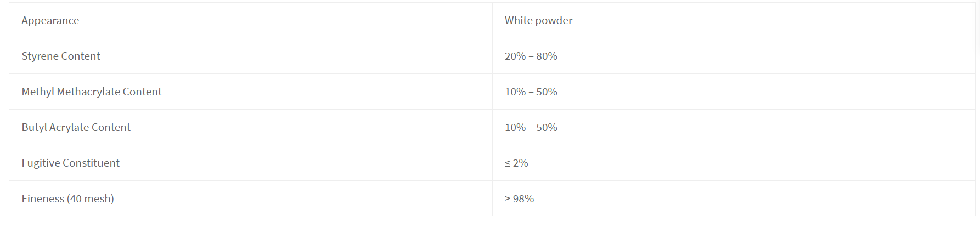Click the Fugitive Constituent label
The width and height of the screenshot is (980, 228).
tap(71, 163)
